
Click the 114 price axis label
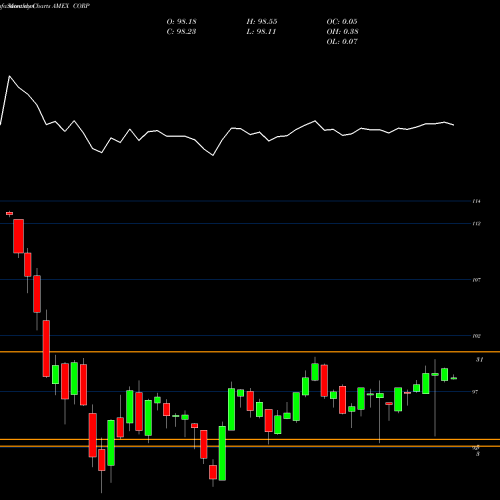[x=477, y=201]
